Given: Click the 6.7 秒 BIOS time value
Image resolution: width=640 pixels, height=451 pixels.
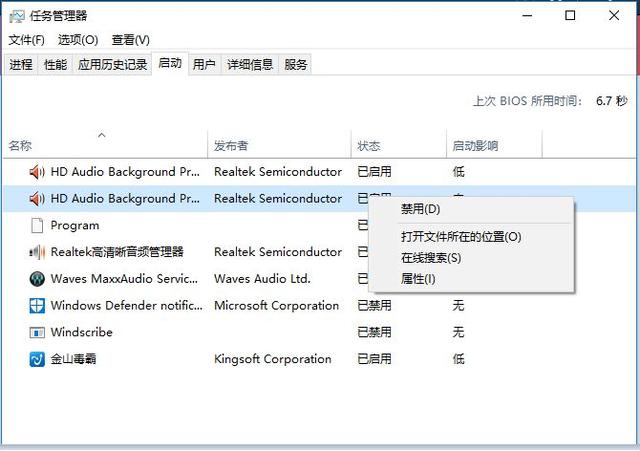Looking at the screenshot, I should coord(611,101).
